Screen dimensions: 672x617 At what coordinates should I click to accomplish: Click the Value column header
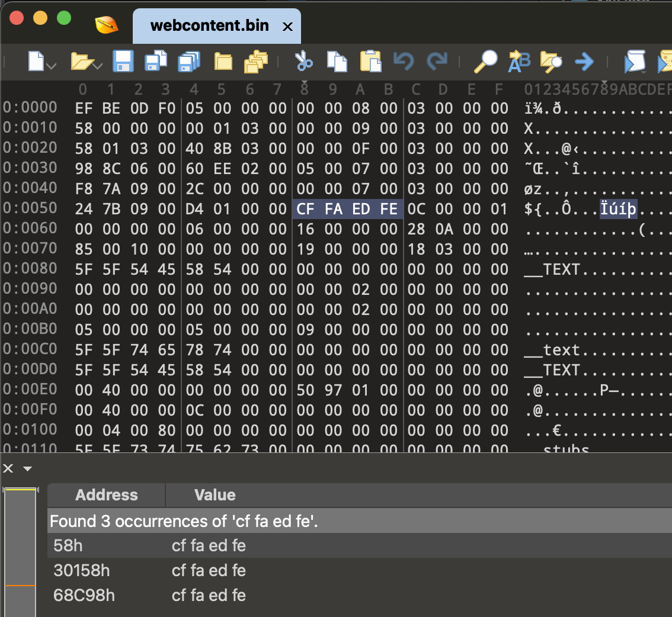click(x=215, y=495)
